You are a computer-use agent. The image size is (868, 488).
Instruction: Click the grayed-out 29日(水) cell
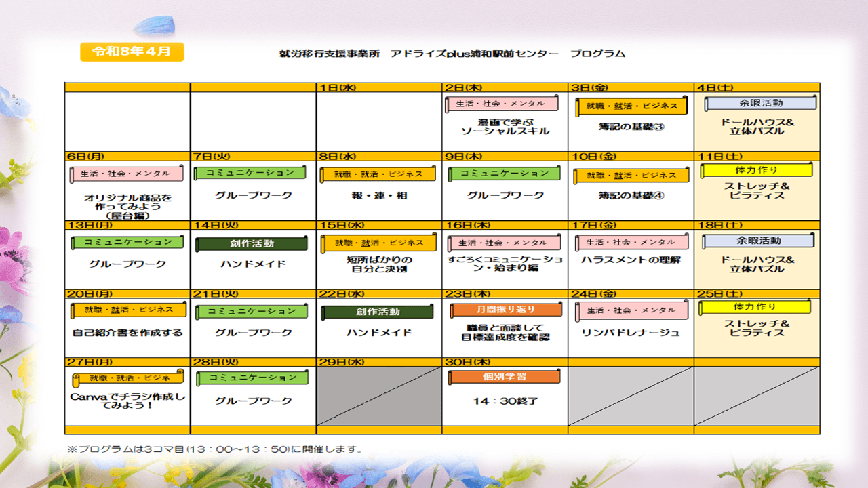click(x=378, y=396)
